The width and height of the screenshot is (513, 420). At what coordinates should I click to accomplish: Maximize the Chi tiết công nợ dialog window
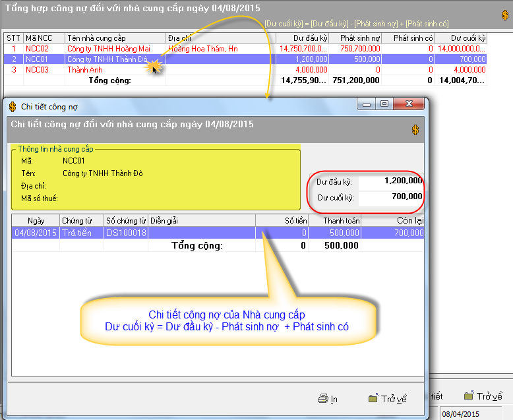tap(384, 104)
